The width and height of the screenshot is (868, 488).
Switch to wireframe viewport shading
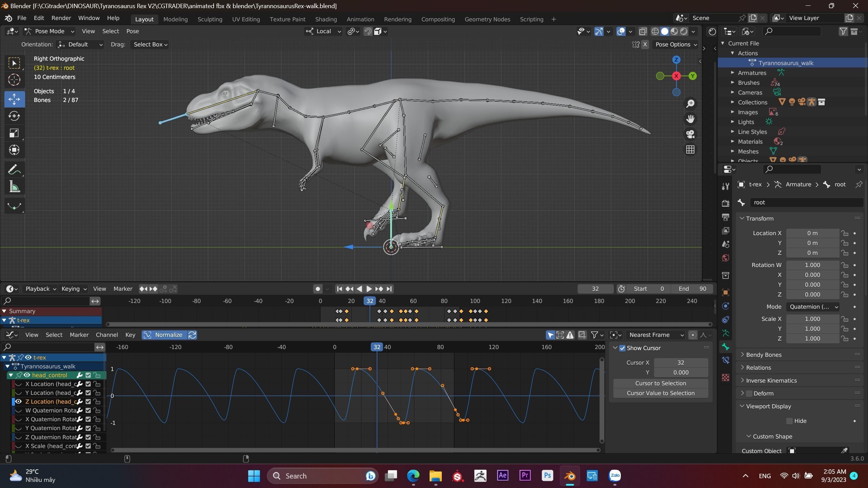point(655,32)
